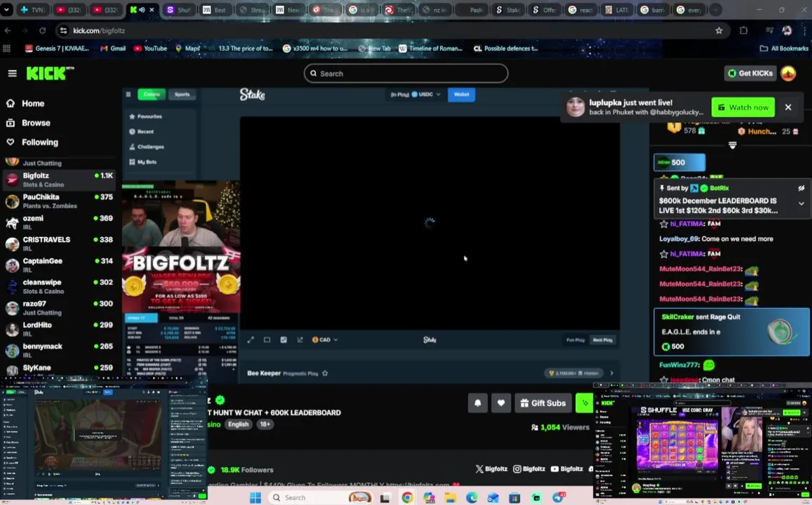Switch to the Shuffle browser tab
This screenshot has height=505, width=812.
(x=179, y=10)
